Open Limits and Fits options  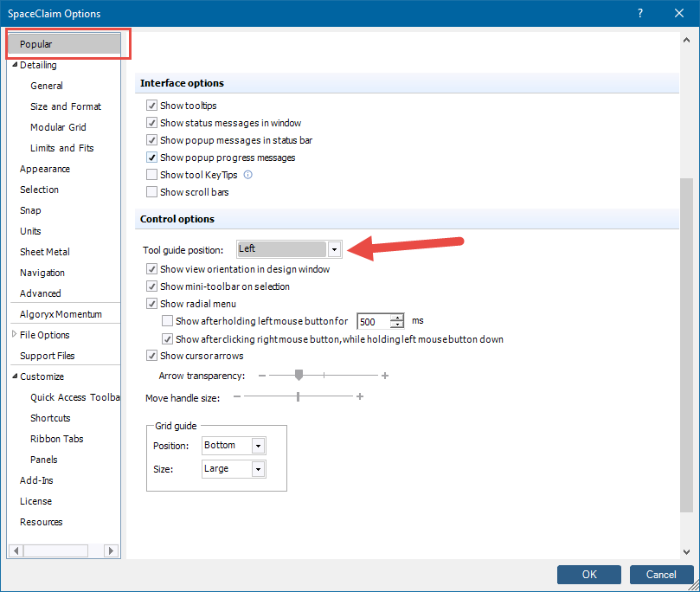click(62, 148)
